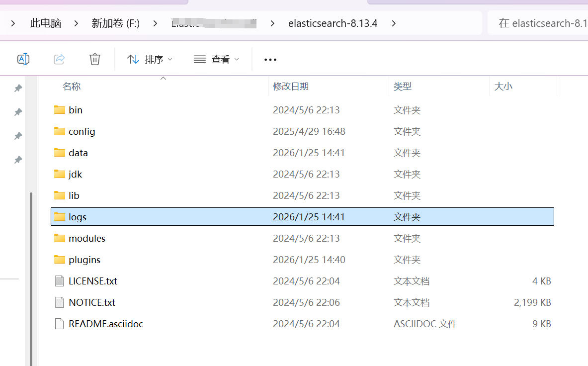The image size is (588, 366).
Task: Select the README.asciidoc file icon
Action: [x=59, y=324]
